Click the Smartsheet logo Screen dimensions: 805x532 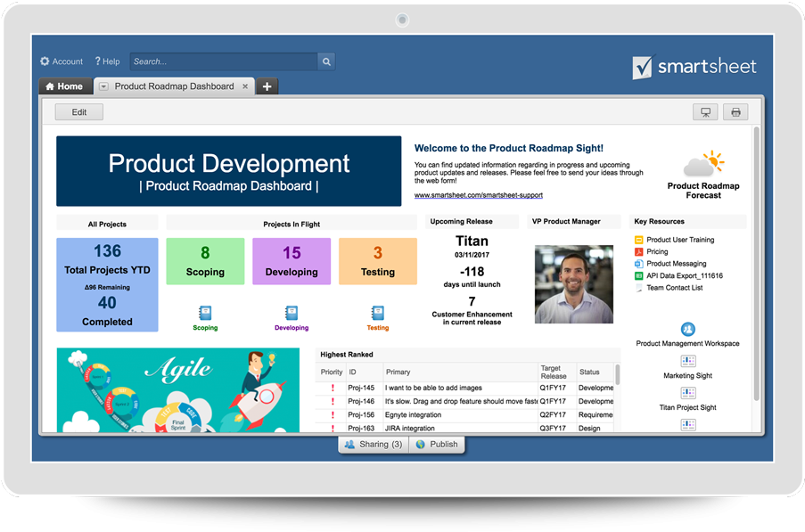(694, 65)
